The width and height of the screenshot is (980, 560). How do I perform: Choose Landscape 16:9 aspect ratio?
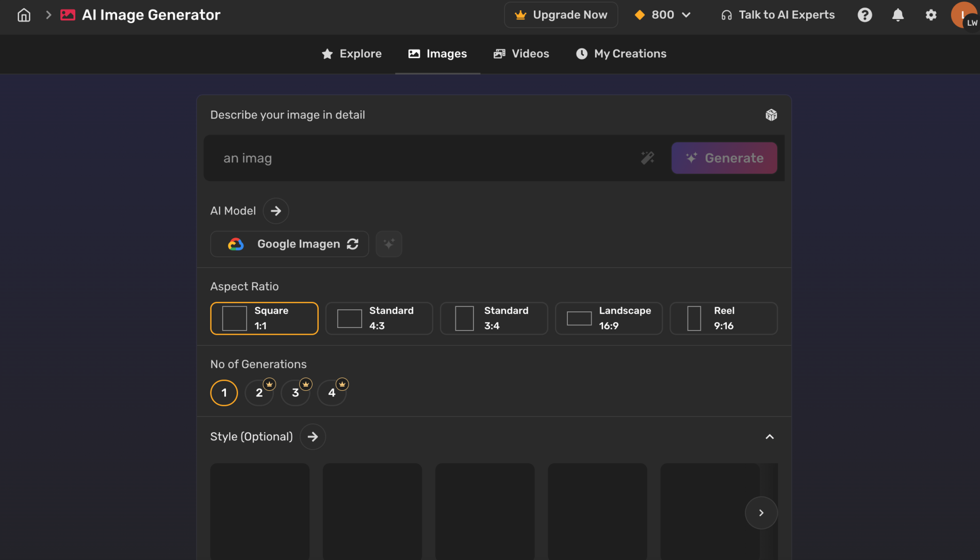pos(609,318)
